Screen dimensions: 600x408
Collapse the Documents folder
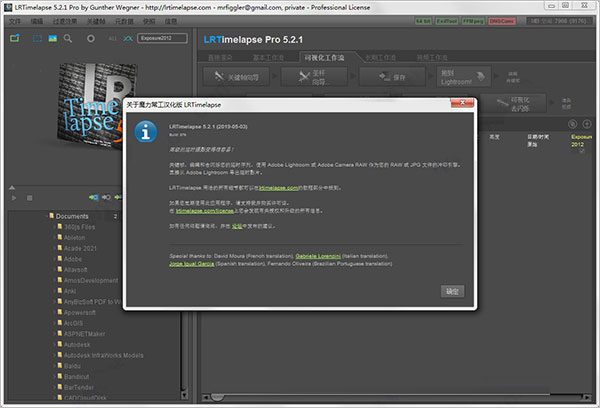pyautogui.click(x=47, y=216)
